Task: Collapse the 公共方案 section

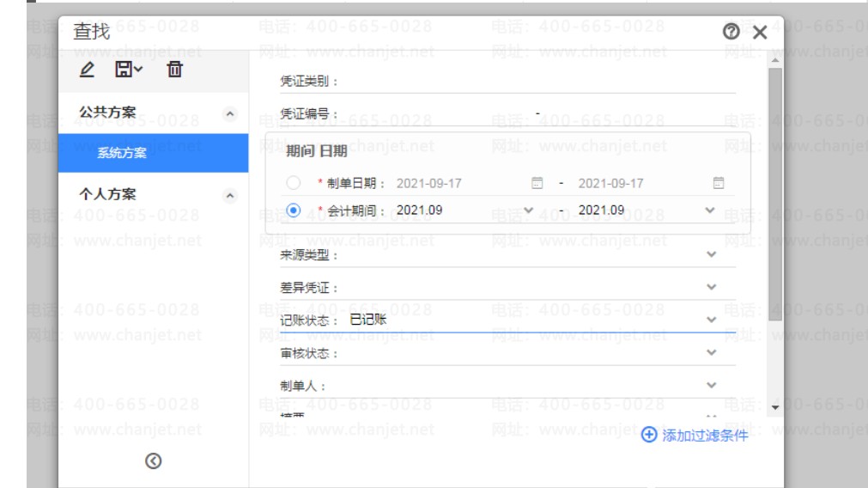Action: 230,114
